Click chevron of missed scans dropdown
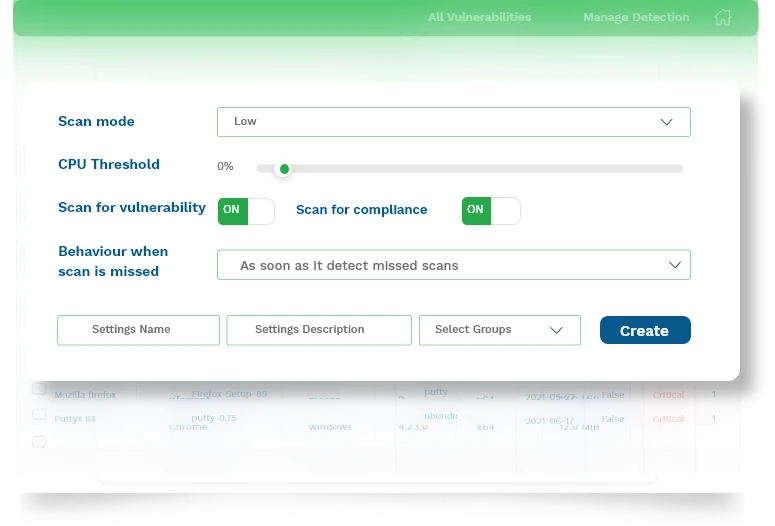Screen dimensions: 775x526 click(675, 265)
